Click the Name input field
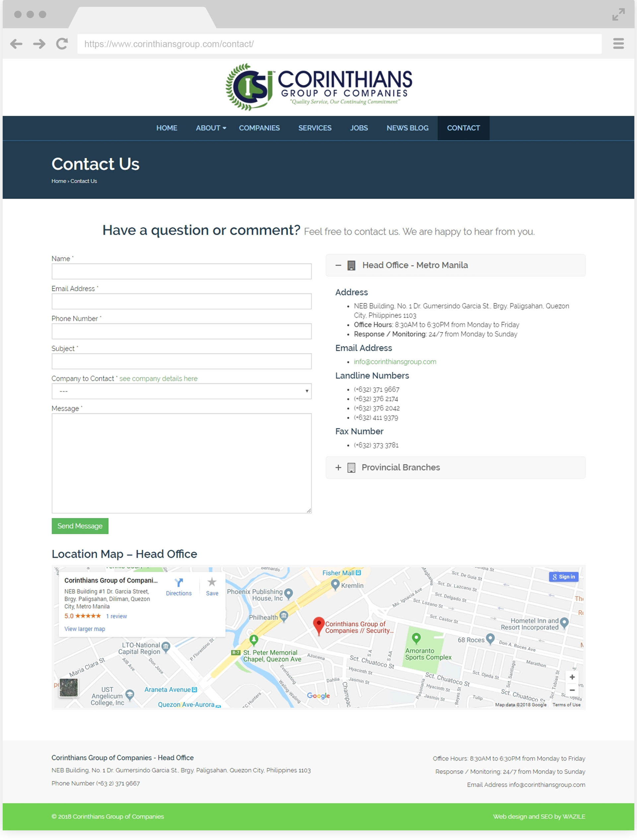Viewport: 637px width, 840px height. pyautogui.click(x=181, y=271)
